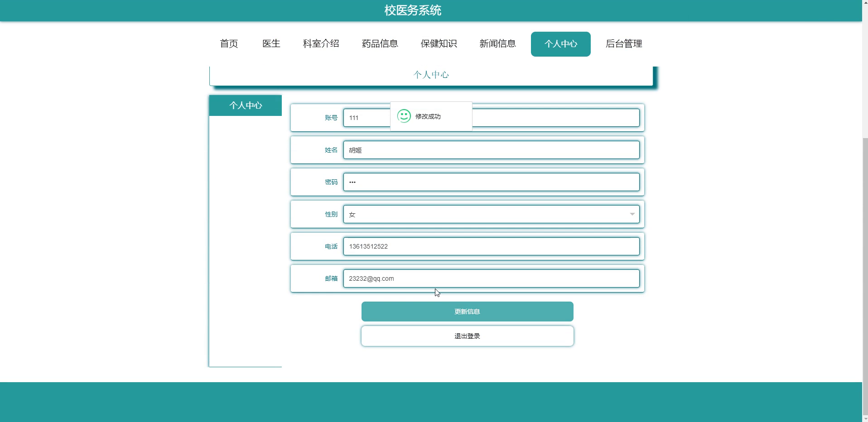This screenshot has width=868, height=422.
Task: Open 后台管理 from the top navigation
Action: (x=624, y=44)
